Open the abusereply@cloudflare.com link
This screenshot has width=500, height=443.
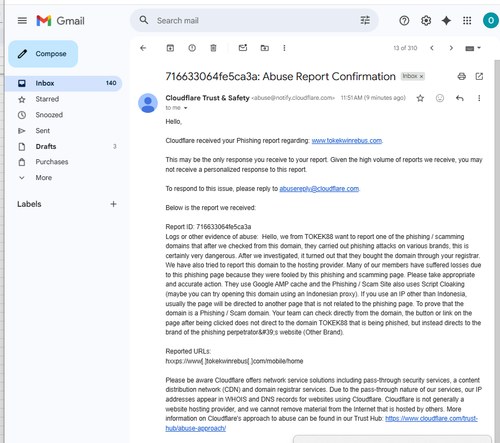point(319,189)
